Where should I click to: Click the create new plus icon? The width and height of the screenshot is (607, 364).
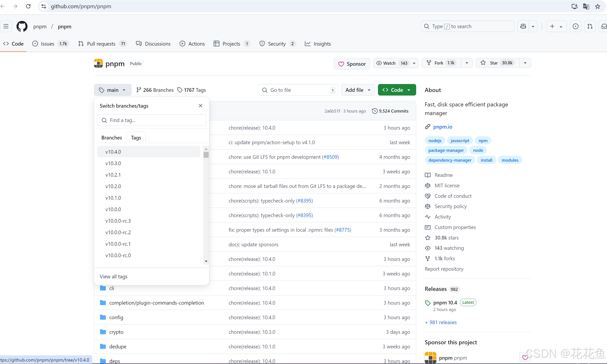pyautogui.click(x=552, y=26)
